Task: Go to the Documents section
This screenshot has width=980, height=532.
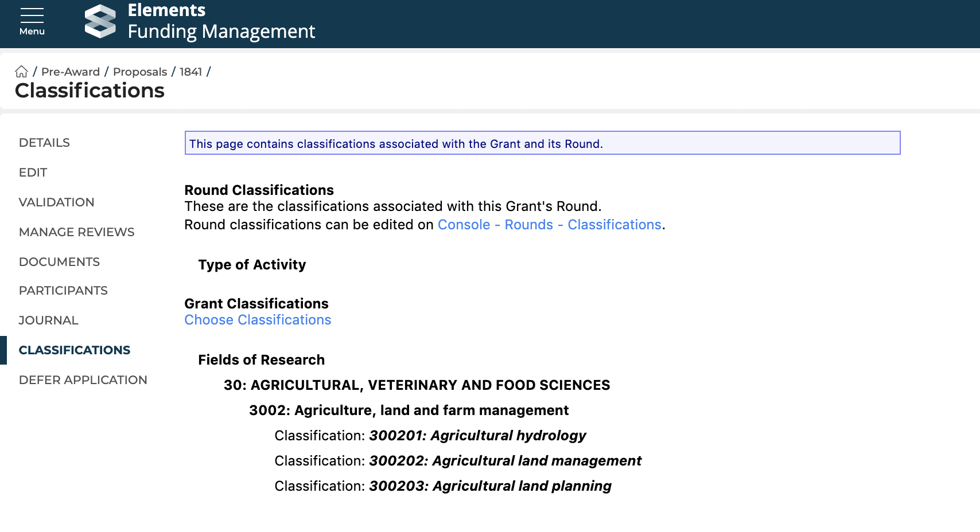Action: coord(59,262)
